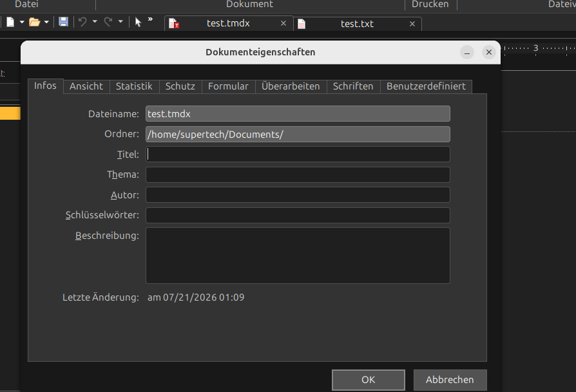
Task: Select the mouse pointer tool icon
Action: tap(138, 23)
